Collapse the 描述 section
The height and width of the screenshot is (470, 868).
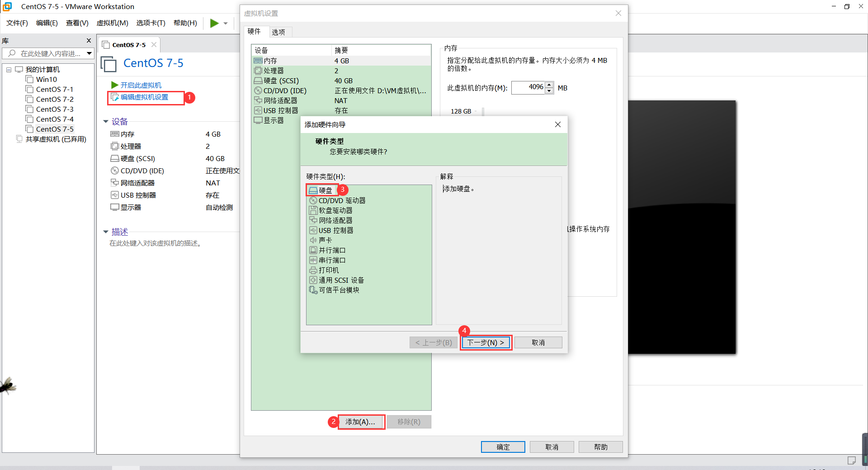106,232
